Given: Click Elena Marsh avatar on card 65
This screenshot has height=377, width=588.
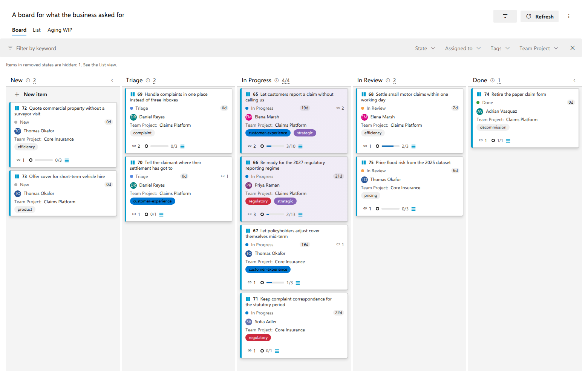Looking at the screenshot, I should (249, 117).
